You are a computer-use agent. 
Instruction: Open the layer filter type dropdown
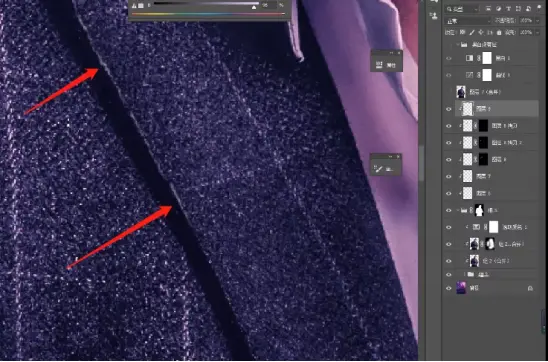pyautogui.click(x=461, y=9)
